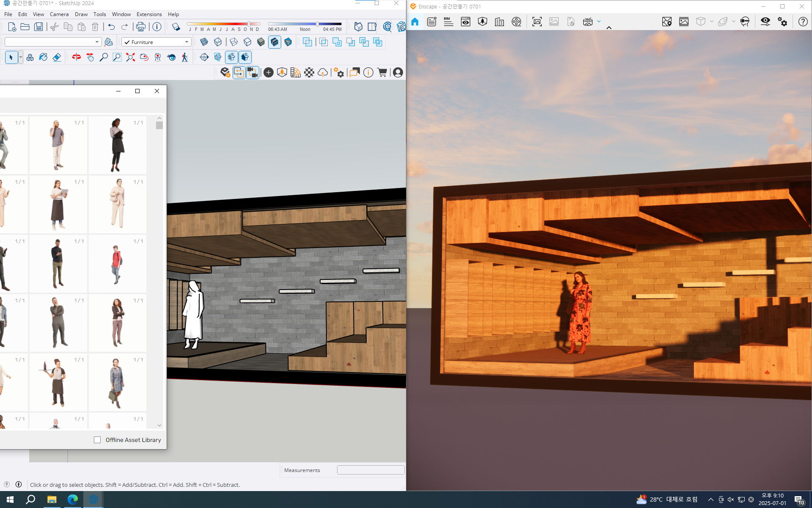Screen dimensions: 812x508
Task: Expand the 360 panorama options arrow
Action: coord(599,22)
